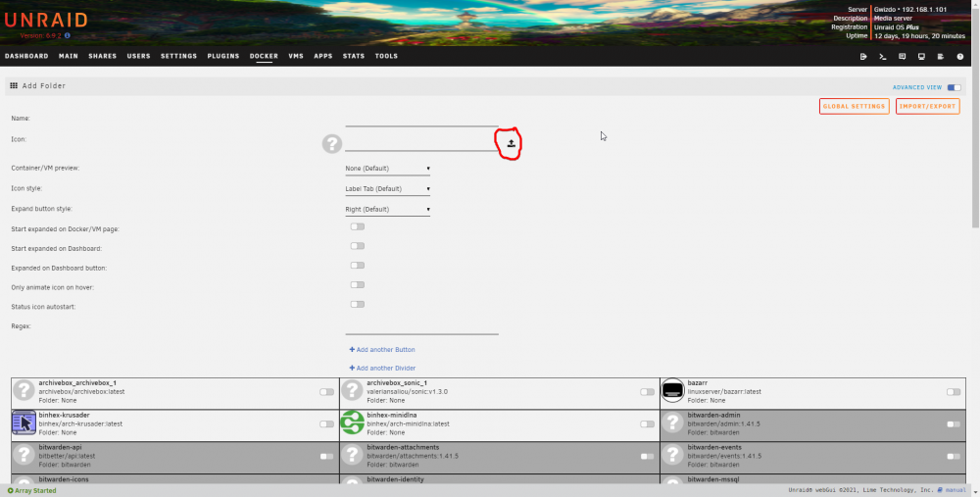
Task: Enable Start expanded on Dashboard
Action: tap(358, 246)
